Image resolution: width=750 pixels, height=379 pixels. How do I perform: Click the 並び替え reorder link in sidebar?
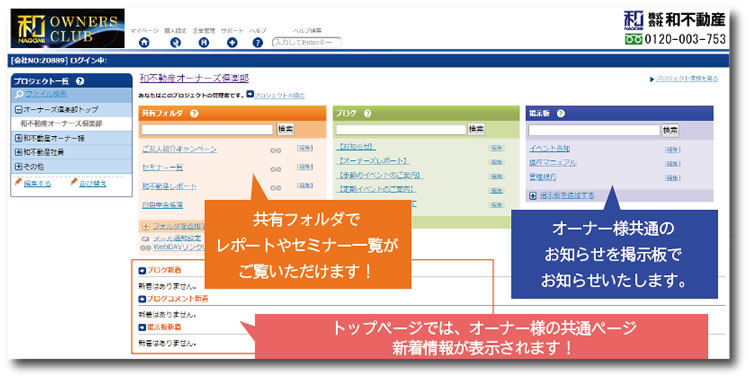click(93, 183)
